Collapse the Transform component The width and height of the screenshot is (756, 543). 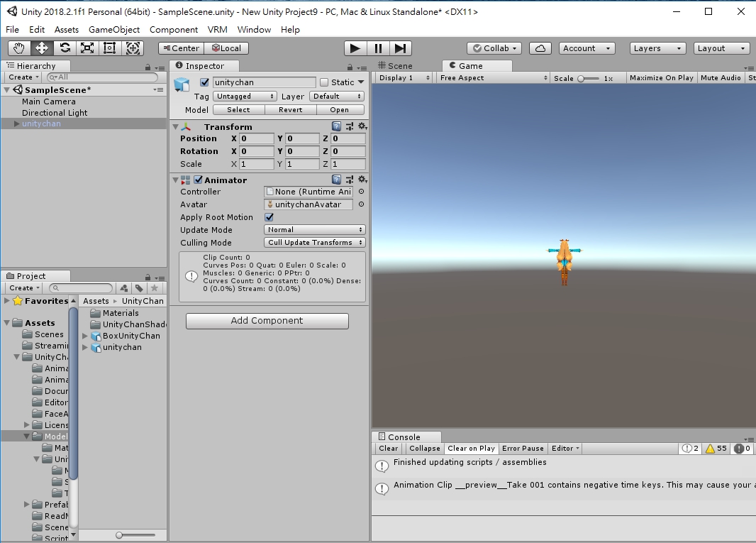(175, 127)
